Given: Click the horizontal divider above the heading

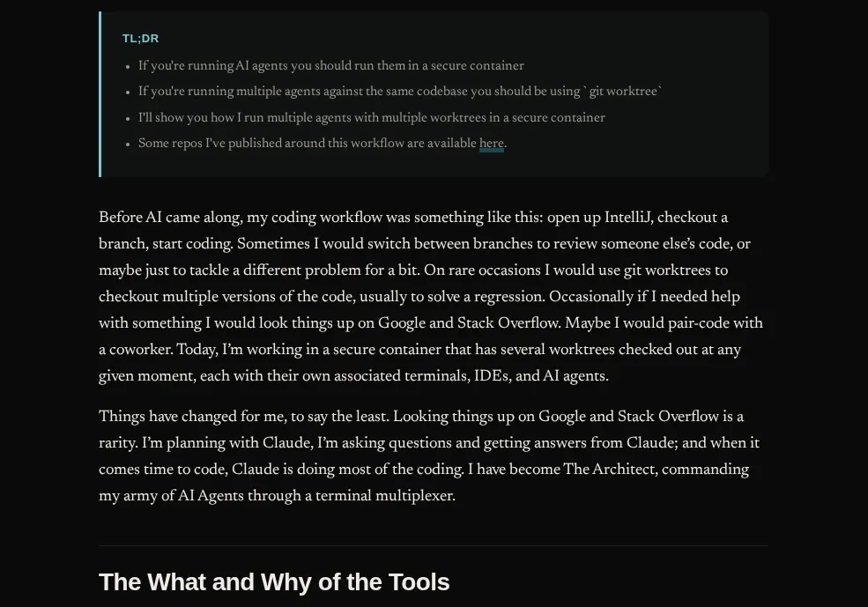Looking at the screenshot, I should 433,546.
